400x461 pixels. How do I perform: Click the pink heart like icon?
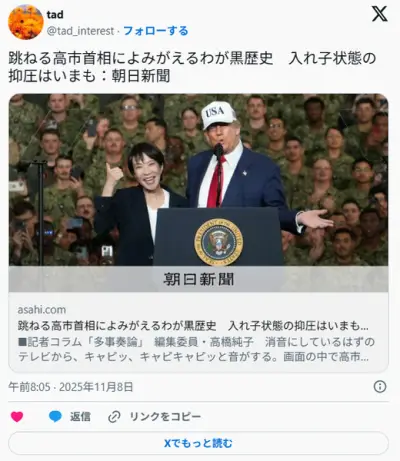[x=17, y=416]
